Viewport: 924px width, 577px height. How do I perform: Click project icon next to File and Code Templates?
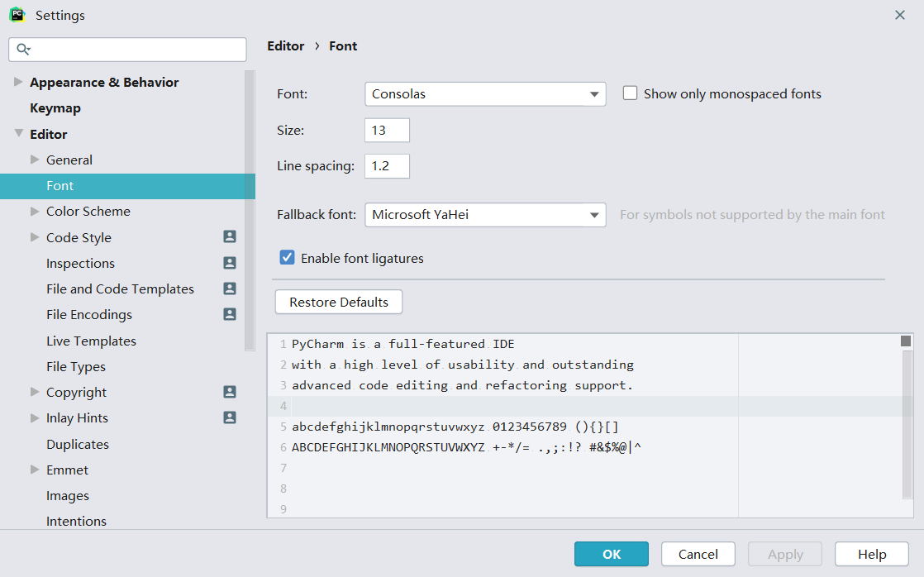pyautogui.click(x=230, y=288)
